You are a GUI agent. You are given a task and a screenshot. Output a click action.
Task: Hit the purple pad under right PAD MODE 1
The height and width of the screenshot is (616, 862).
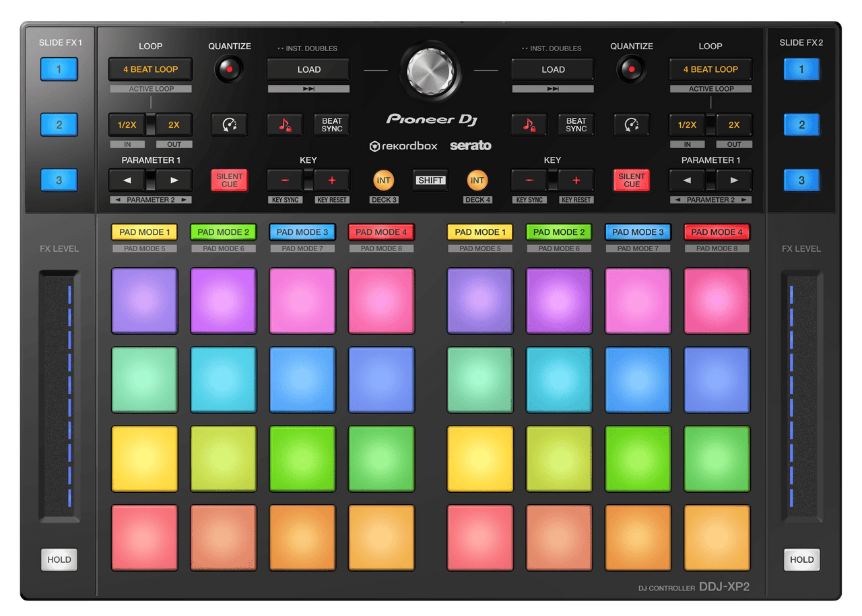[480, 301]
